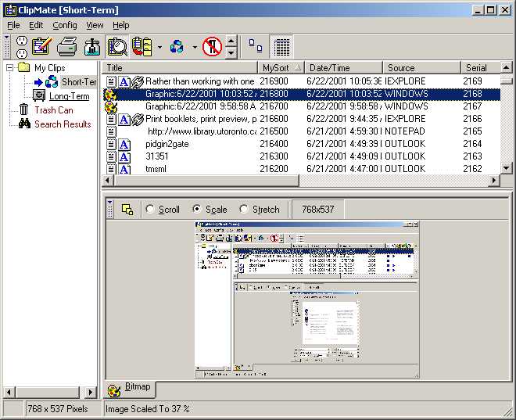Click the palette icon of the 9:58:58 graphic
The image size is (516, 420).
(111, 107)
